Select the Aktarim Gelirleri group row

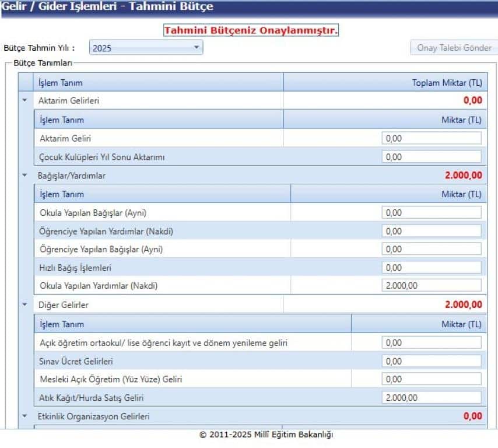pos(157,100)
